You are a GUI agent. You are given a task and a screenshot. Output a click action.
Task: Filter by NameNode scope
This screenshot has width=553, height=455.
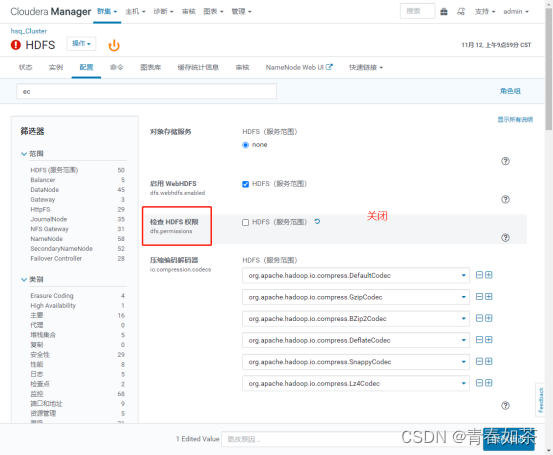(47, 239)
